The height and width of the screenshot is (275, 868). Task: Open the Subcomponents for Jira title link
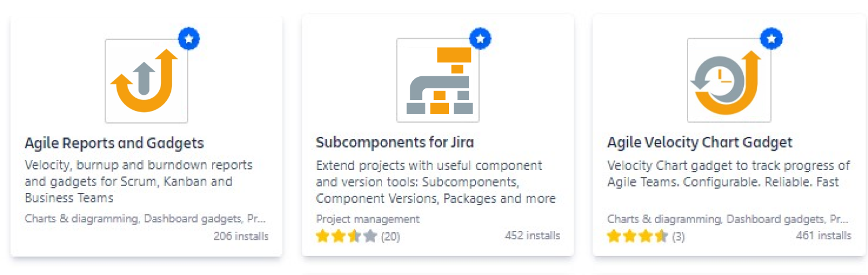(x=395, y=143)
